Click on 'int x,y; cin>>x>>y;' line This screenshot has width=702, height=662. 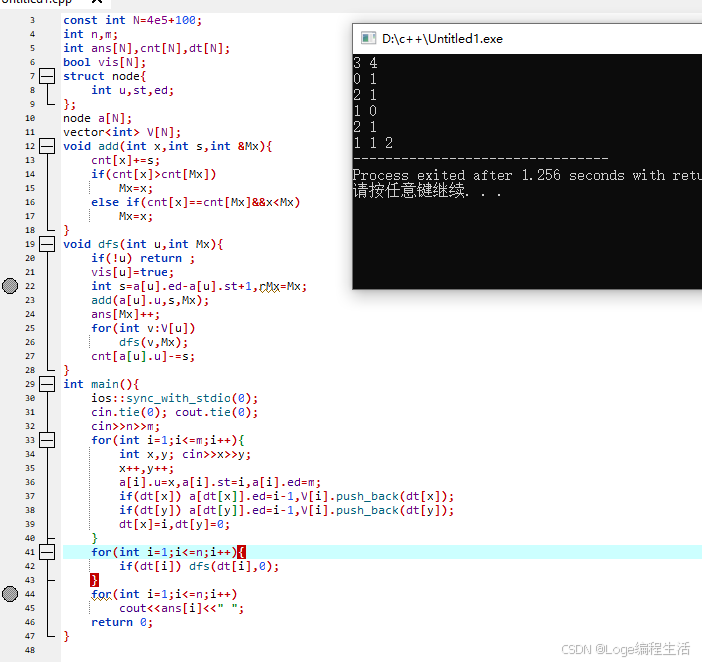[x=185, y=454]
